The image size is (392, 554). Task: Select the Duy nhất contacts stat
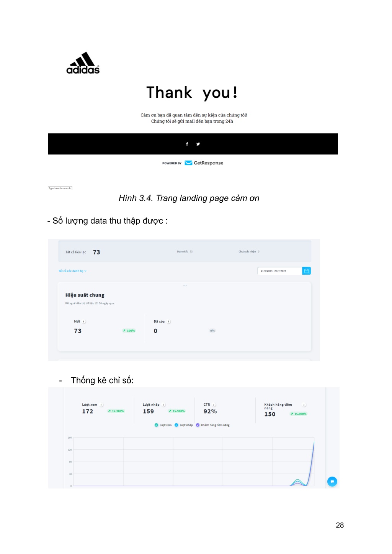[185, 252]
